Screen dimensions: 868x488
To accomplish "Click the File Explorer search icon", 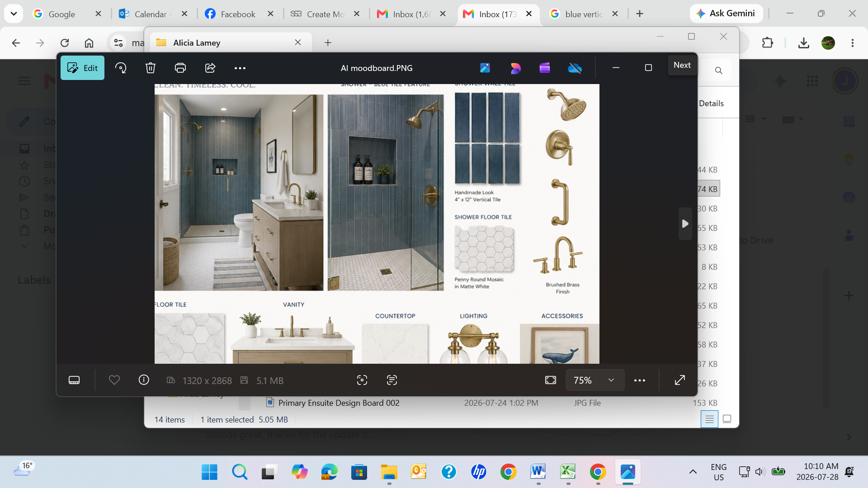I will coord(719,70).
